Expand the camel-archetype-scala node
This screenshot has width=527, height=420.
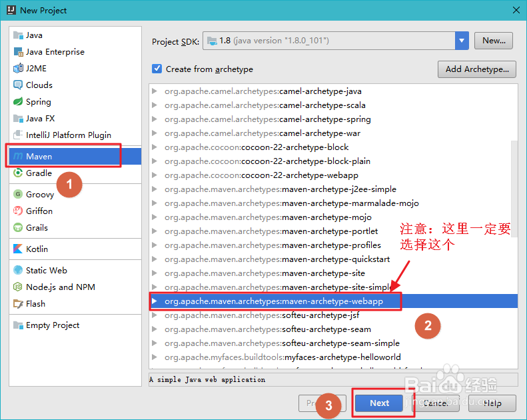coord(155,105)
